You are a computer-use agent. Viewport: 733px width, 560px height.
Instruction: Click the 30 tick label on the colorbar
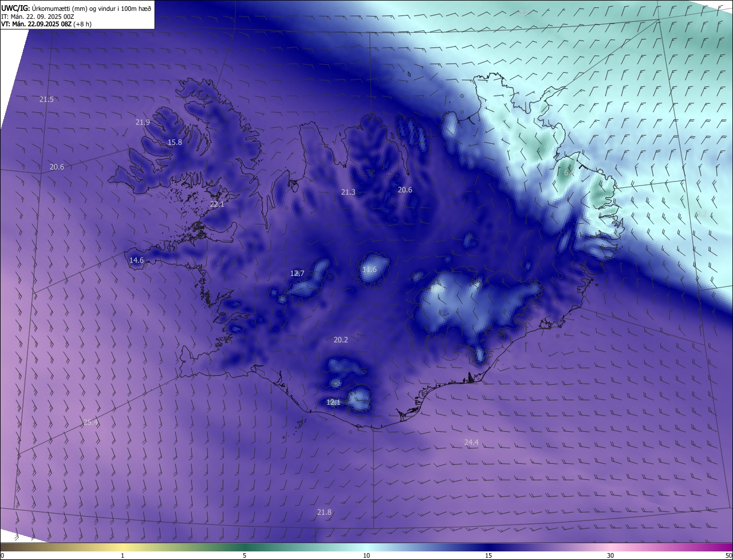pyautogui.click(x=610, y=555)
